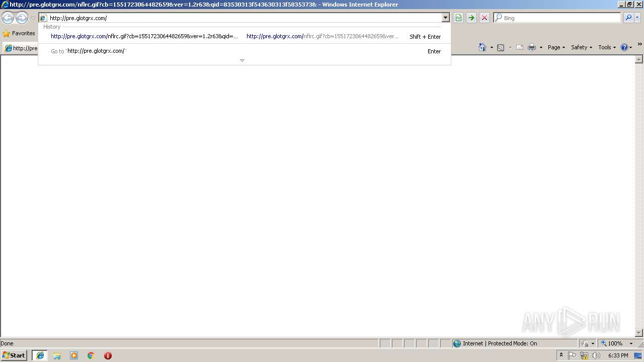Click the 'Done' status bar text
Viewport: 644px width, 362px height.
(7, 343)
